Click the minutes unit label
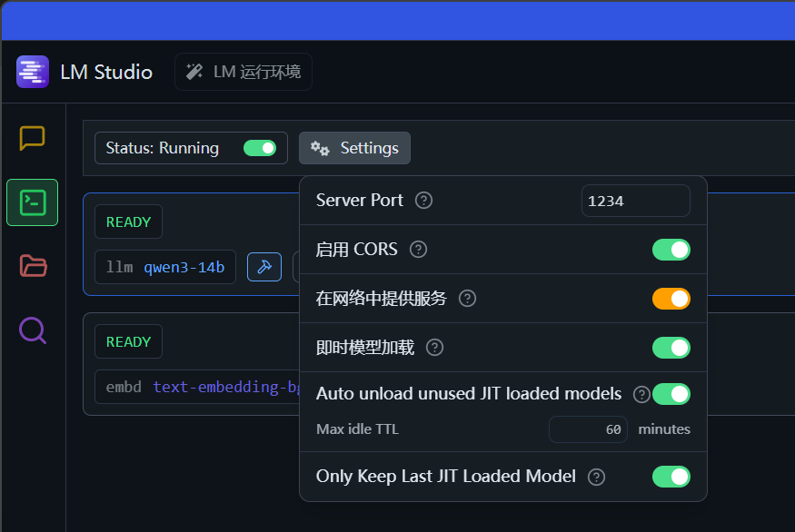Screen dimensions: 795x532 click(664, 429)
